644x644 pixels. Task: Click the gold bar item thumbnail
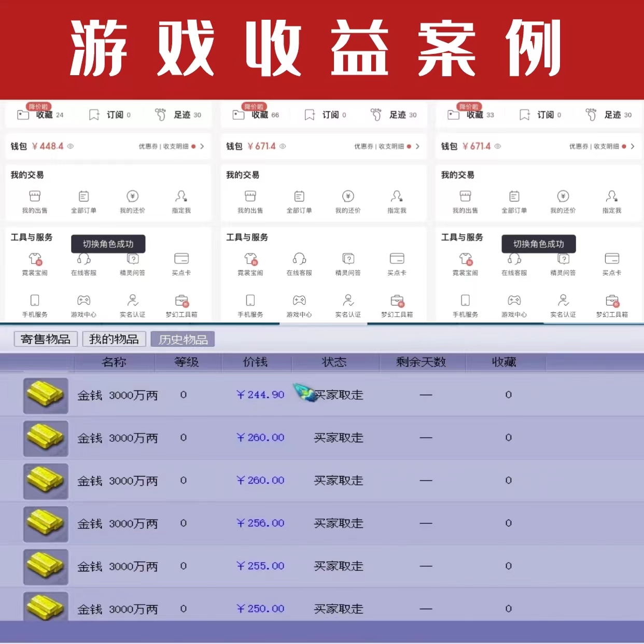(x=46, y=395)
